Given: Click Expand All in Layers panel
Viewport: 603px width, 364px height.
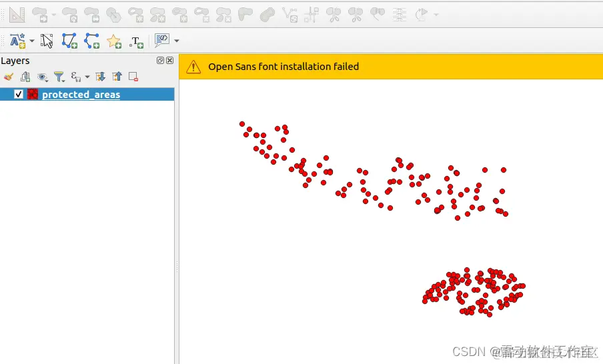Looking at the screenshot, I should coord(100,77).
